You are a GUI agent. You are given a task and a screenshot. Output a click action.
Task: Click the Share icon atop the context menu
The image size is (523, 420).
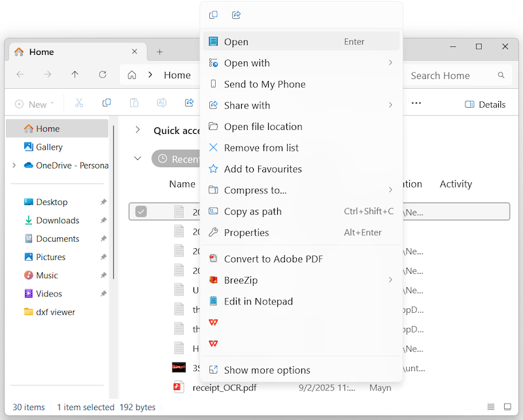236,14
